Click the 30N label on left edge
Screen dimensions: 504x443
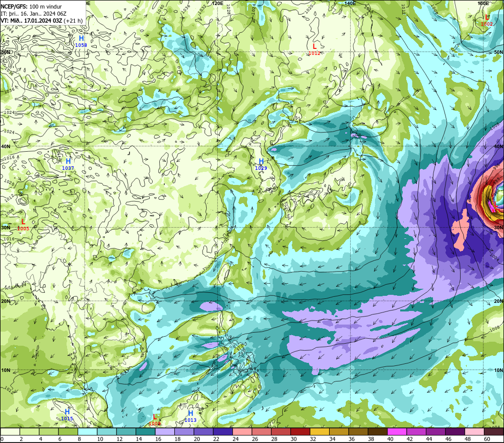6,228
